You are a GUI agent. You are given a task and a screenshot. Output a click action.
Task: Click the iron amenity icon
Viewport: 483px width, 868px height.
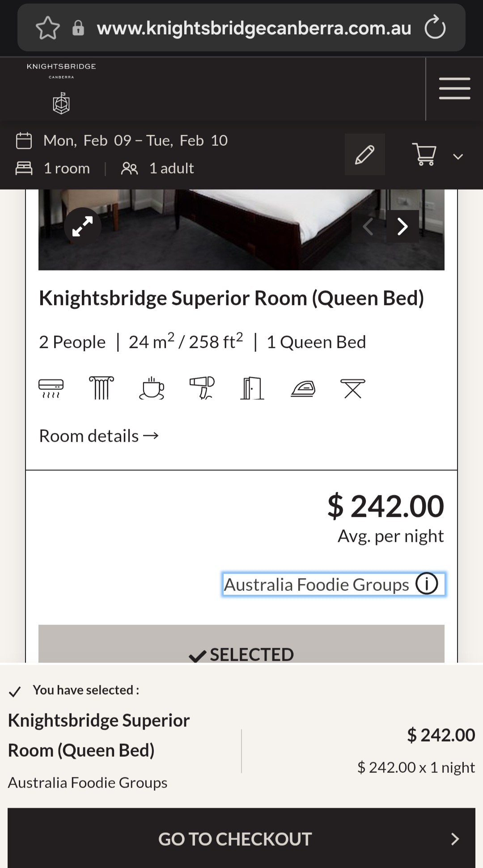[303, 389]
